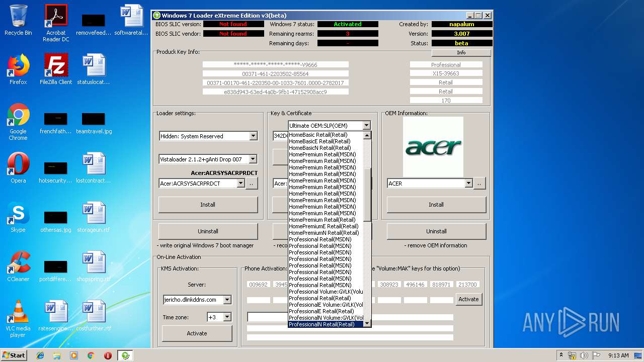The width and height of the screenshot is (644, 362).
Task: Select costfurther.rtf file icon
Action: tap(94, 316)
